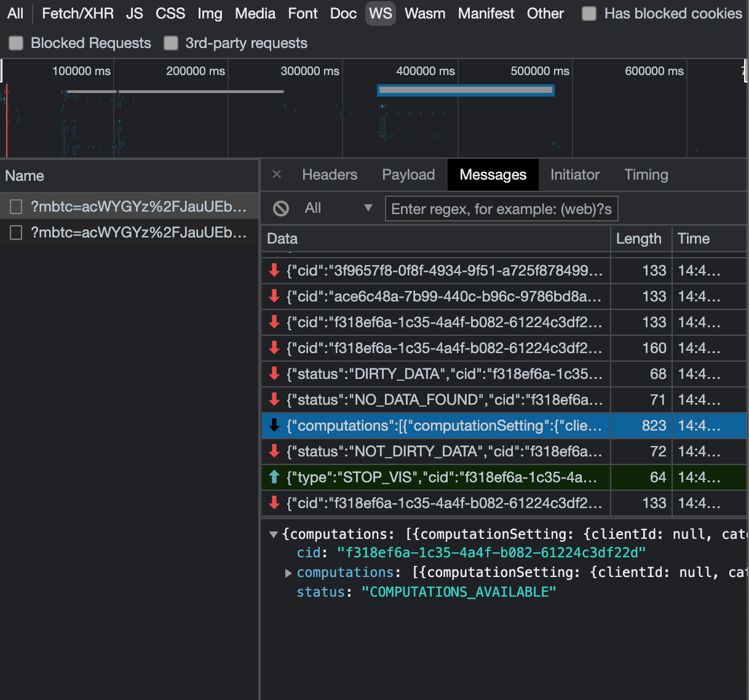
Task: Click the arrow icon on the selected computations message
Action: tap(274, 425)
